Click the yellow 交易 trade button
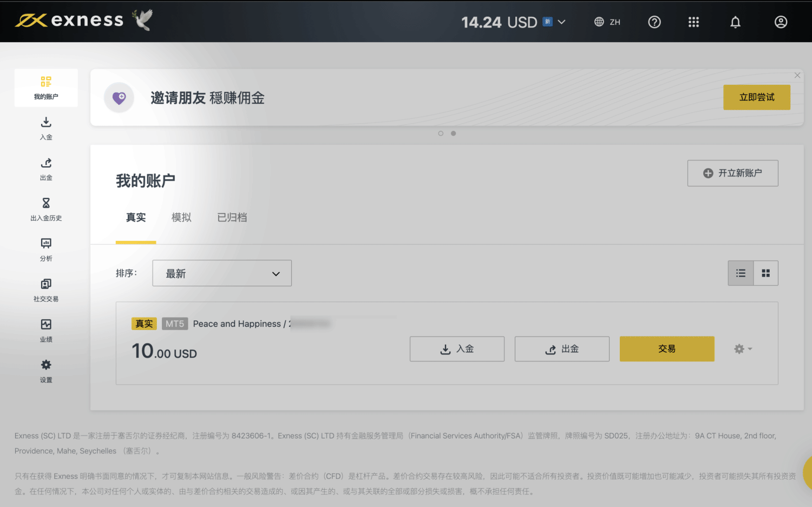The image size is (812, 507). click(666, 349)
